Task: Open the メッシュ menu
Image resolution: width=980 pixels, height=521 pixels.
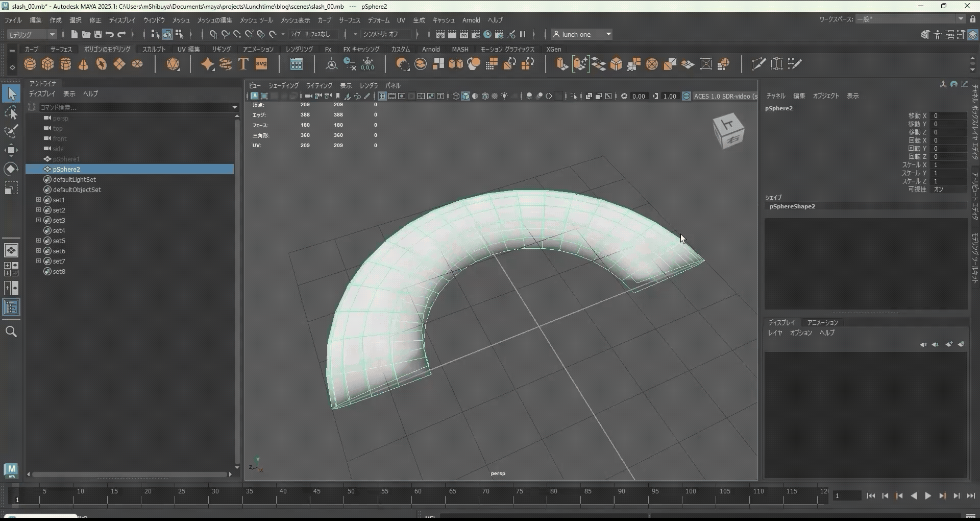Action: click(x=181, y=20)
